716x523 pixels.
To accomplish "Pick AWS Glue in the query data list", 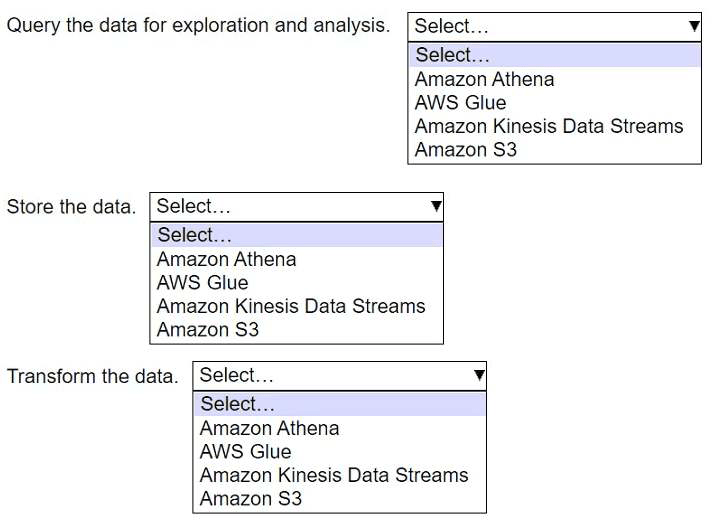I will pos(460,103).
